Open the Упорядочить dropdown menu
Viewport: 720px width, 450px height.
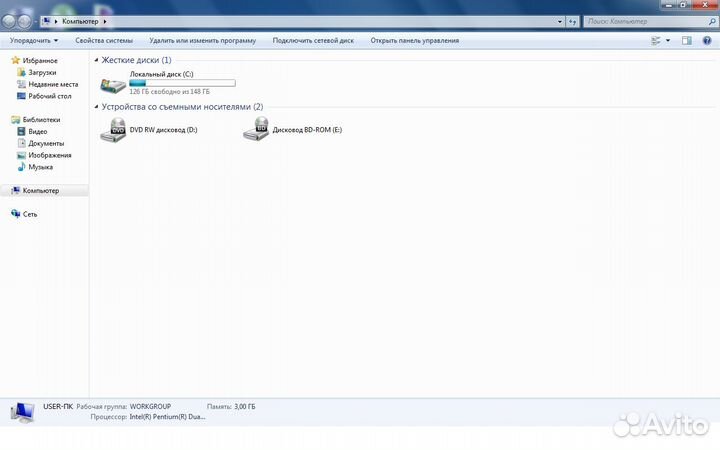(x=34, y=40)
